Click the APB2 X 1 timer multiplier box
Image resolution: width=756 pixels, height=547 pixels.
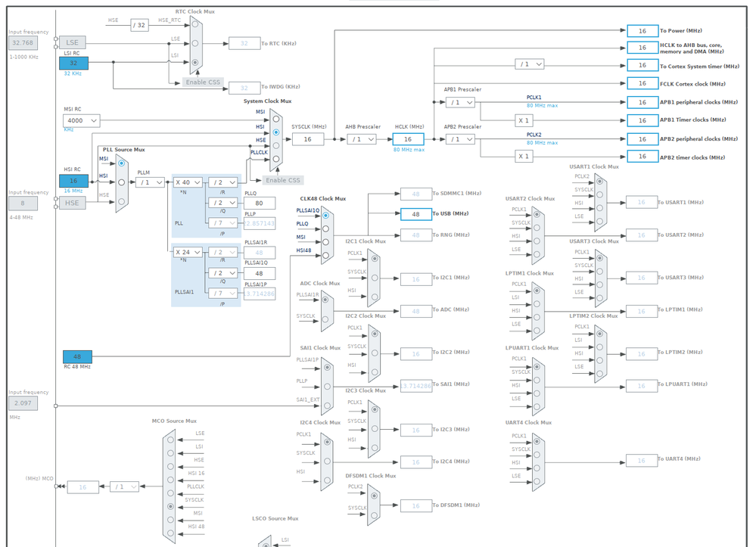[524, 156]
